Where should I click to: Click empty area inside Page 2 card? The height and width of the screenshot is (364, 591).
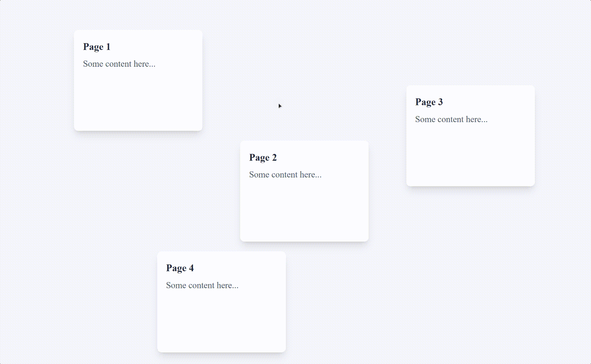(x=304, y=211)
